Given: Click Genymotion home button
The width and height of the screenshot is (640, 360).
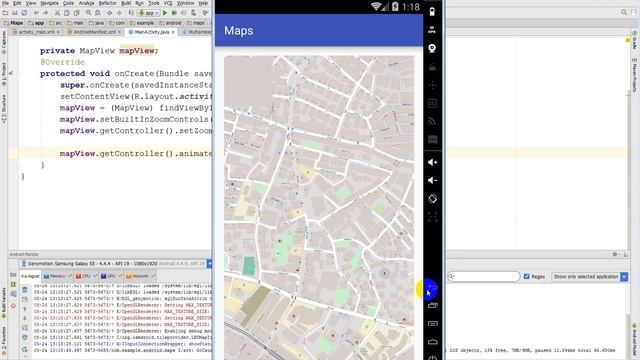Looking at the screenshot, I should (432, 342).
